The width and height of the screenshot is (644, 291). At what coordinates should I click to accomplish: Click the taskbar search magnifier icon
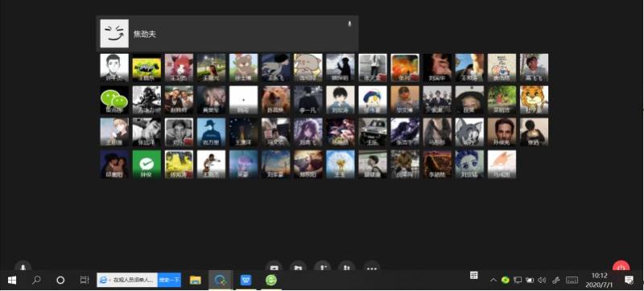[36, 281]
